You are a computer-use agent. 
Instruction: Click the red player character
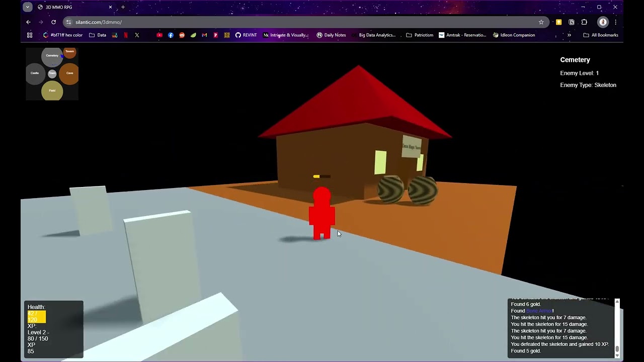(x=322, y=213)
